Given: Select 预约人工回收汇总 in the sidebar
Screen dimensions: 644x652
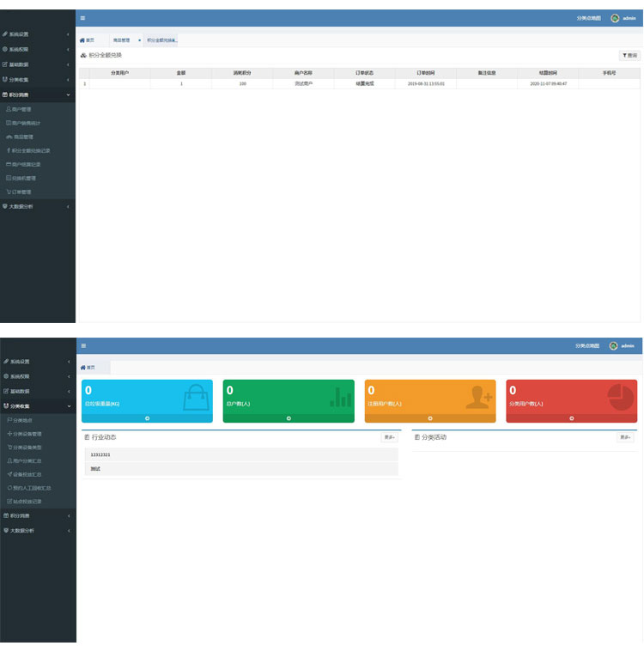Looking at the screenshot, I should [x=32, y=488].
